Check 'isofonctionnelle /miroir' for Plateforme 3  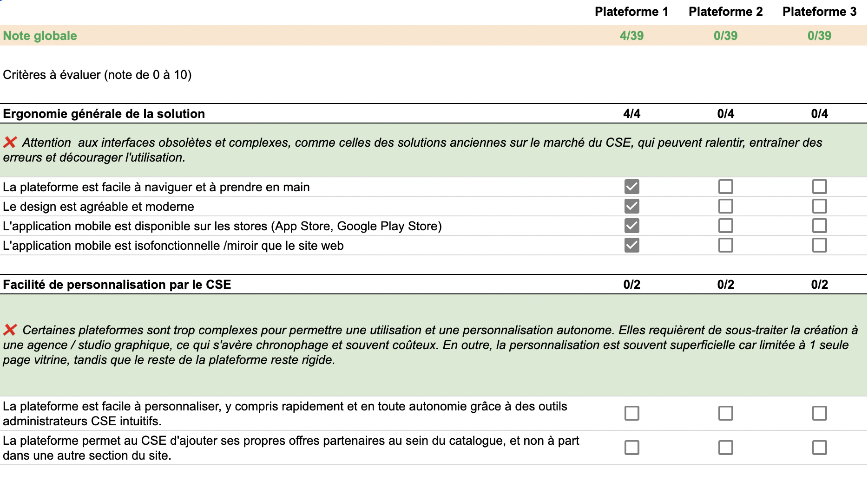[819, 245]
